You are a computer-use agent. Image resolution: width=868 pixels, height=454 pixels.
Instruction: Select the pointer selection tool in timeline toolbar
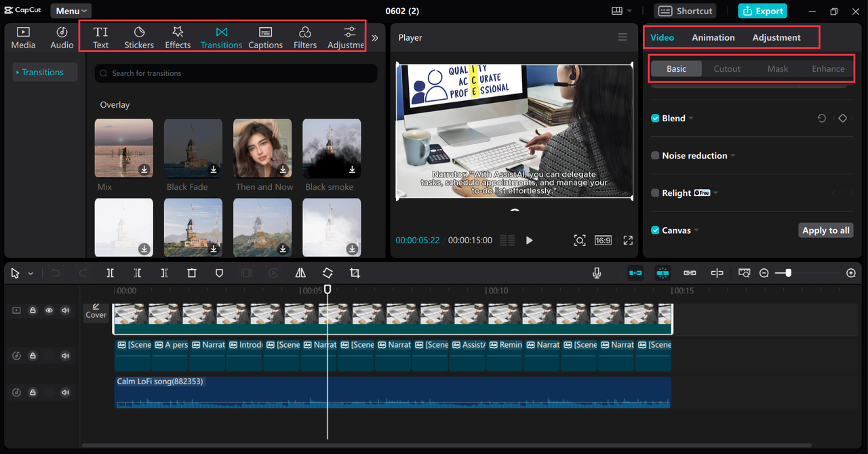[x=16, y=273]
